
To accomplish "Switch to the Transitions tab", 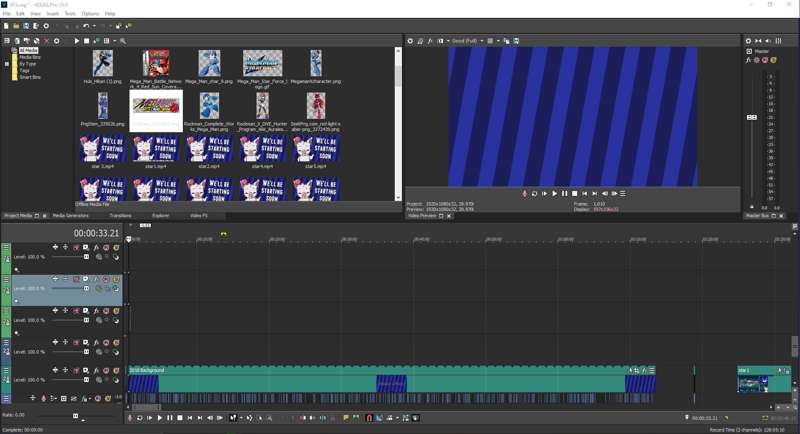I will pos(120,216).
